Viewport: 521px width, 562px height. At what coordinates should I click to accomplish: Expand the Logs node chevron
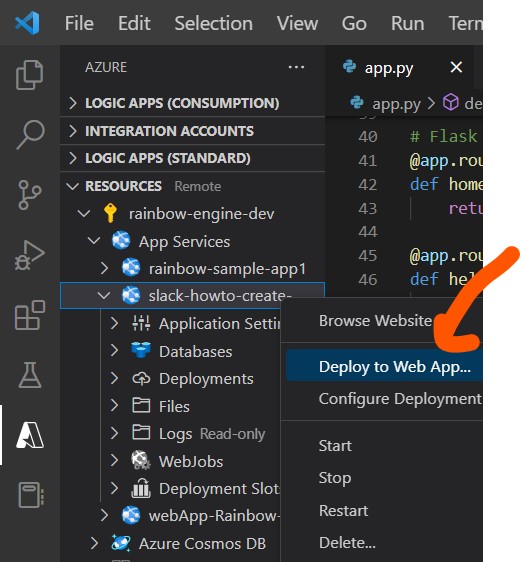click(114, 433)
